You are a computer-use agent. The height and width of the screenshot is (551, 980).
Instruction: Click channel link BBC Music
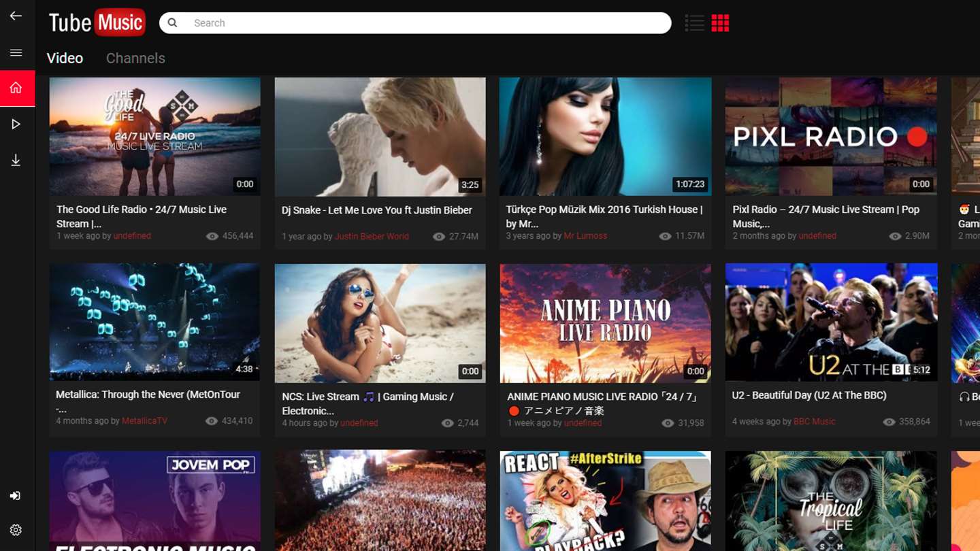point(814,422)
